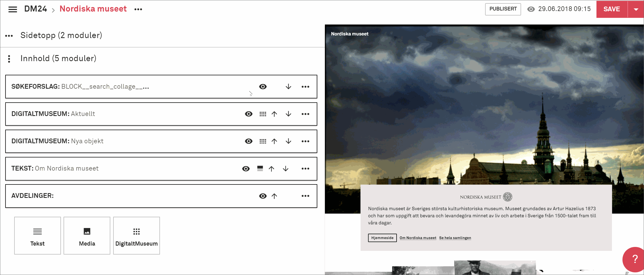The image size is (644, 275).
Task: Open page options next to Nordiska museet title
Action: click(138, 9)
